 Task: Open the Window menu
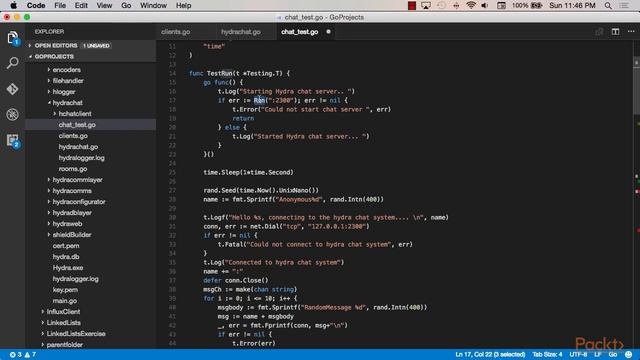[x=153, y=6]
